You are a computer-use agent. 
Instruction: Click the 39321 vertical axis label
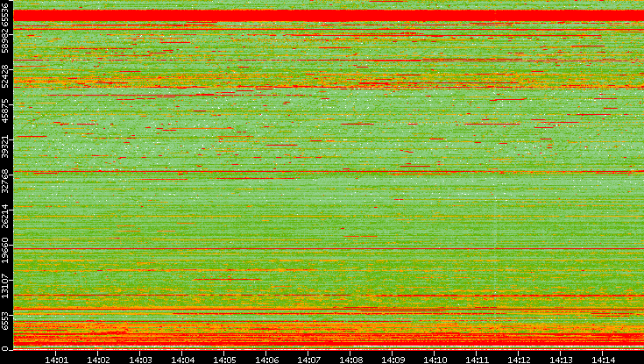(4, 146)
